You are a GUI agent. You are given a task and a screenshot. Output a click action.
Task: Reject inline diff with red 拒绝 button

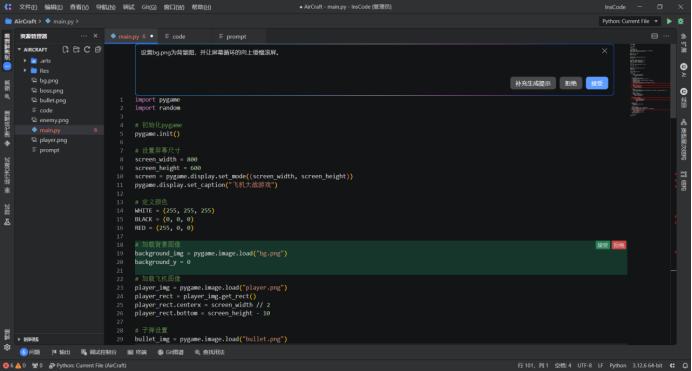[x=619, y=245]
